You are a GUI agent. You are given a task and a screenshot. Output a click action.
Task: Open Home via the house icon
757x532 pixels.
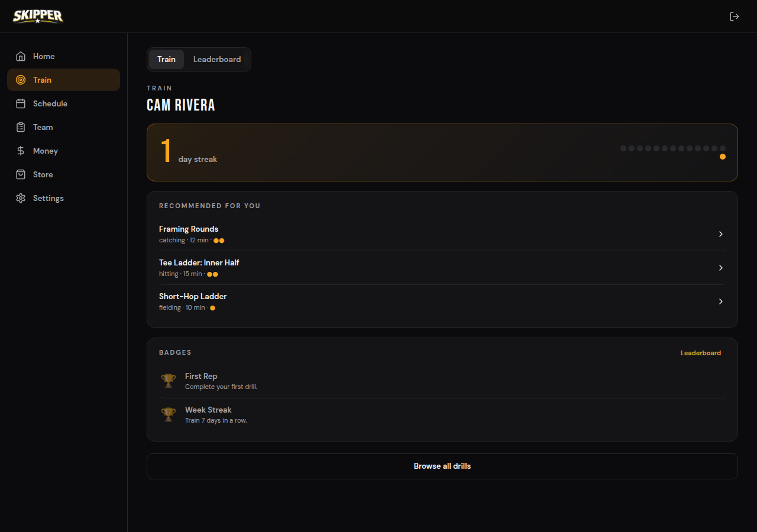coord(21,56)
